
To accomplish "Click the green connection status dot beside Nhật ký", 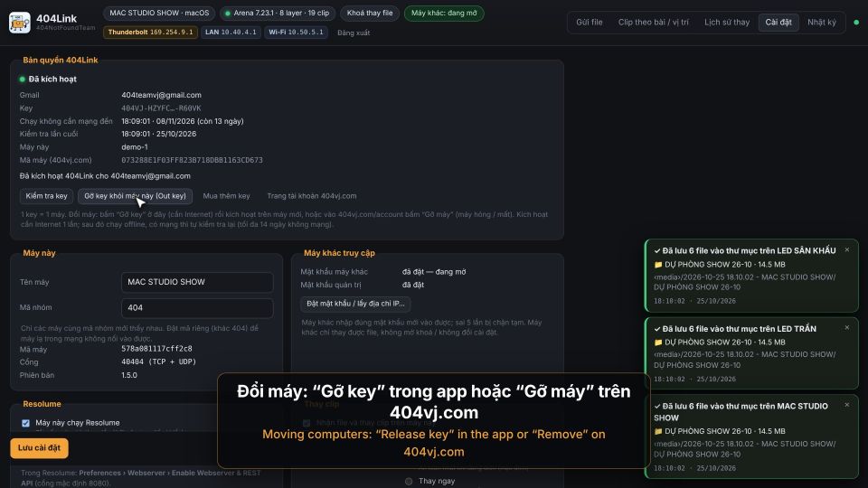I will point(856,22).
